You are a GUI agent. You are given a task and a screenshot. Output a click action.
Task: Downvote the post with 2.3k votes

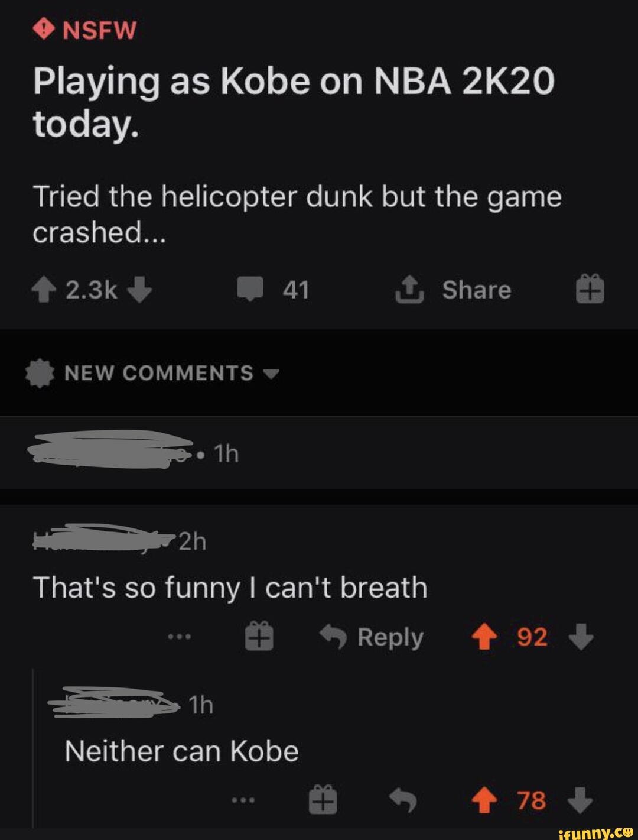(x=139, y=290)
